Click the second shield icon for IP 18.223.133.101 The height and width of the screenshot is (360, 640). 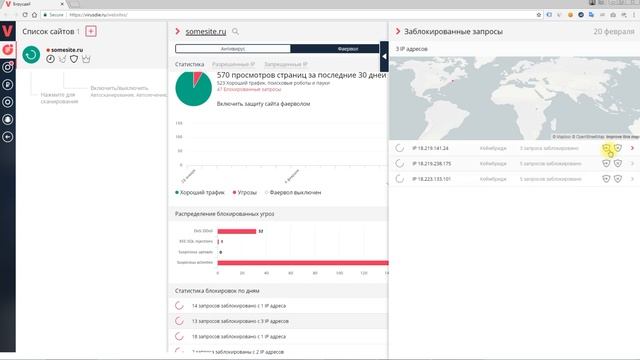[618, 179]
